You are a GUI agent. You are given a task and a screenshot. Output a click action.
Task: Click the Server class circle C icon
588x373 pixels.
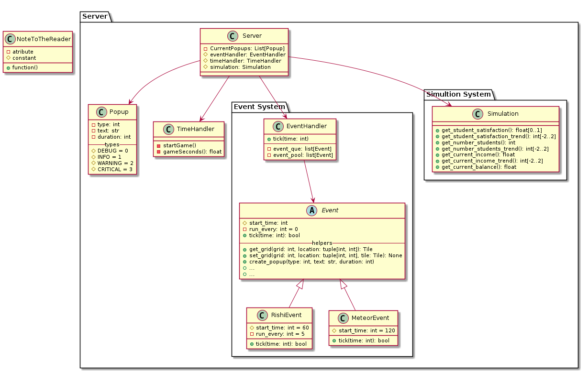(232, 36)
